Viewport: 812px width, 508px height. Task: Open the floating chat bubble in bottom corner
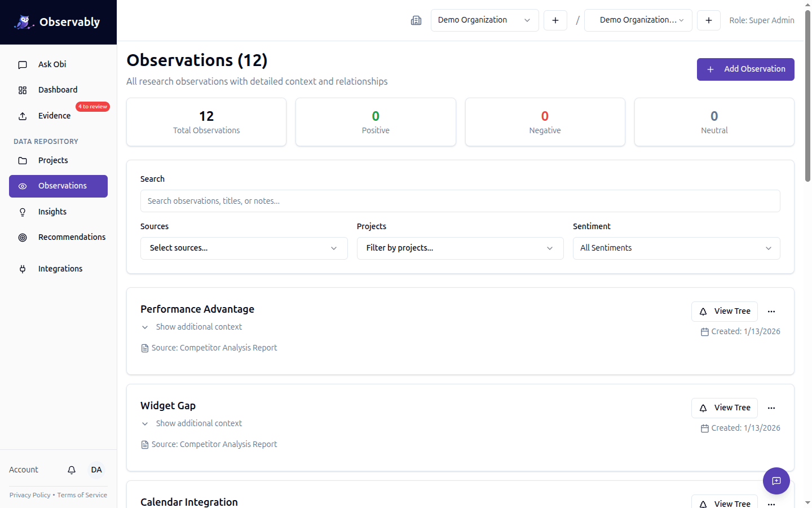pos(776,481)
